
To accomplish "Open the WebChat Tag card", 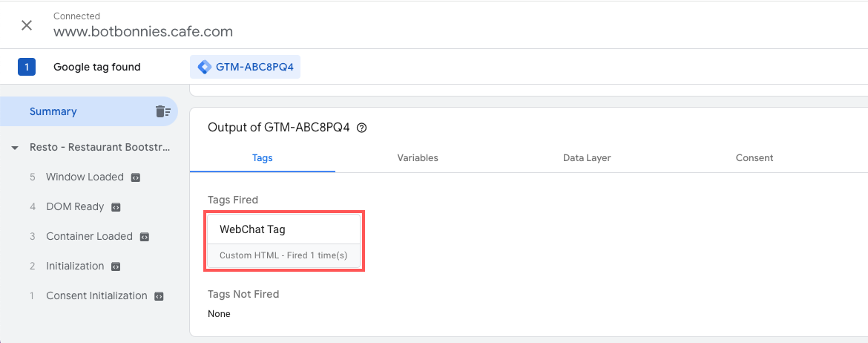I will (x=284, y=241).
